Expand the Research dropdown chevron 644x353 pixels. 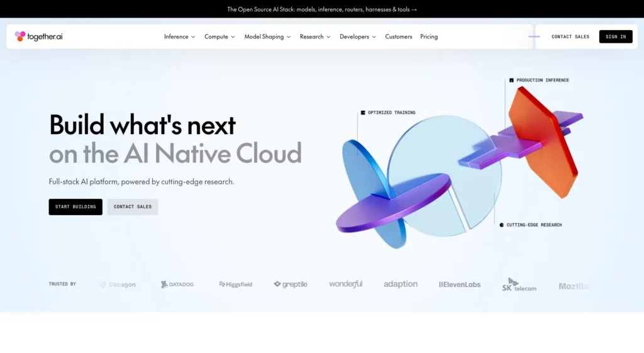[x=328, y=37]
